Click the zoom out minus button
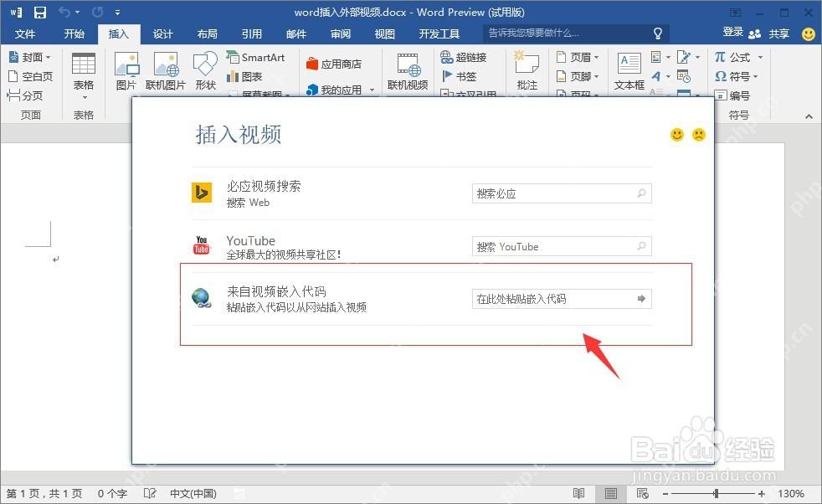Viewport: 822px width, 504px height. [x=665, y=493]
